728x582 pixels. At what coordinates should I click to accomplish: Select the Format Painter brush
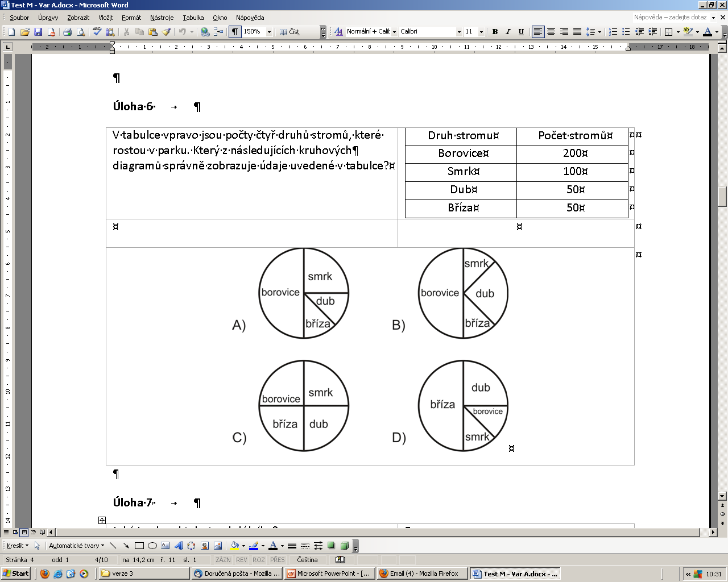(x=166, y=32)
